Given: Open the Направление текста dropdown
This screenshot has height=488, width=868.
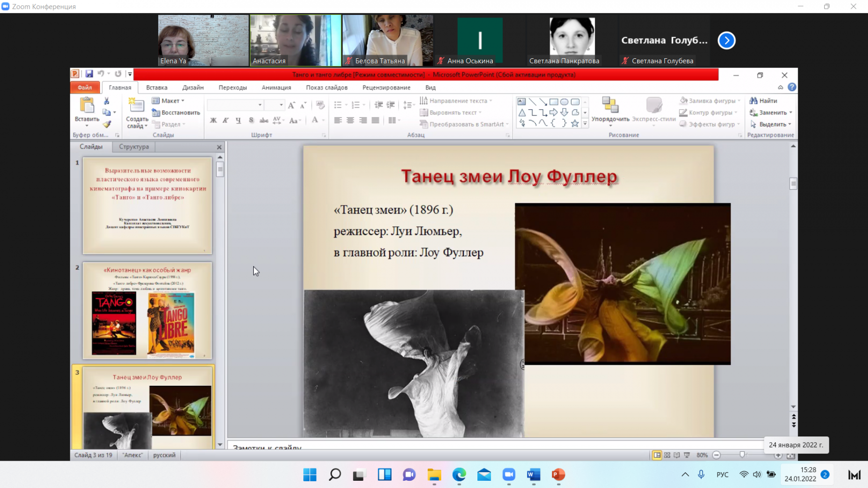Looking at the screenshot, I should (x=456, y=101).
